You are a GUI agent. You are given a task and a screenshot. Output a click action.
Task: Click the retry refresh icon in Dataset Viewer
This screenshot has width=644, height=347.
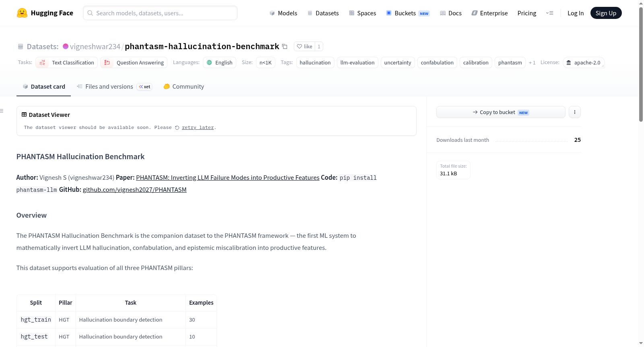point(177,128)
